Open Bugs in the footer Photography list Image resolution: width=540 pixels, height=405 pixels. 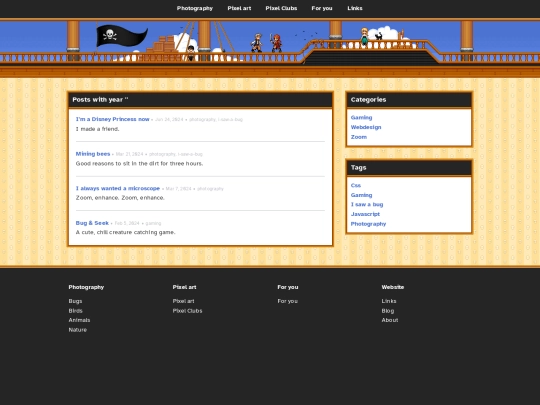pos(75,301)
